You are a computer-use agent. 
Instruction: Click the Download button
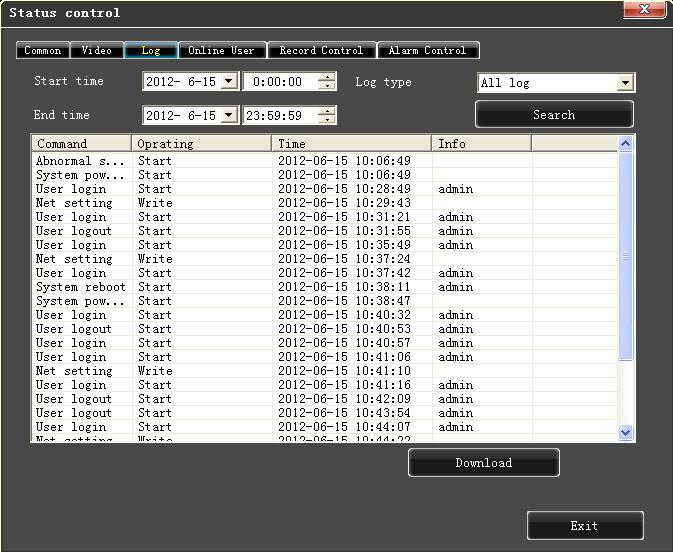click(484, 462)
